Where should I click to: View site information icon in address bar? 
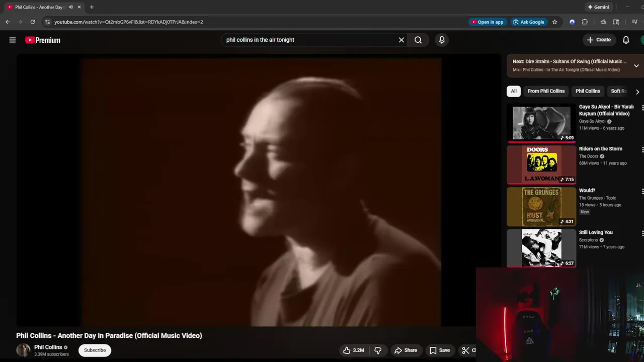(x=47, y=22)
